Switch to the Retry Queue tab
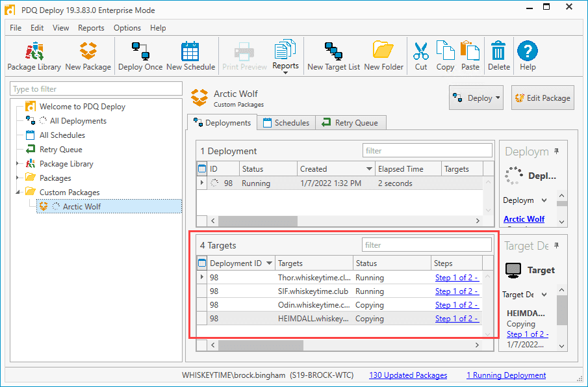588x387 pixels. tap(351, 123)
